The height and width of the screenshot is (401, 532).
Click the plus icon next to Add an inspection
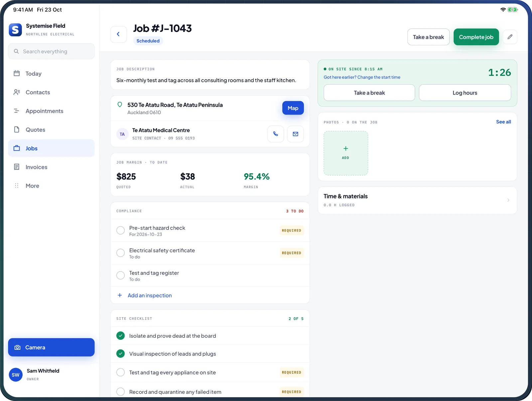(x=120, y=295)
